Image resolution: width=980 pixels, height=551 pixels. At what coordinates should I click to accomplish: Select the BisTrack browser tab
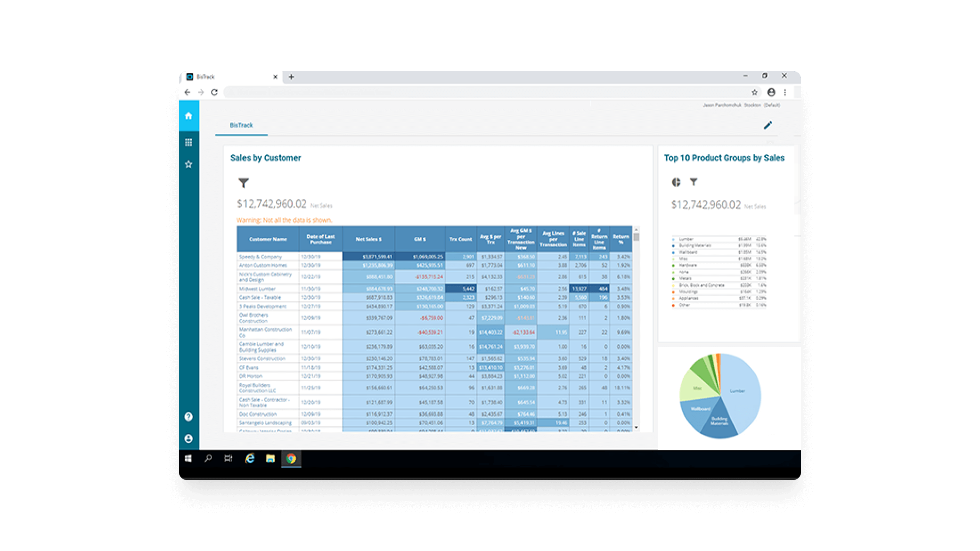tap(231, 77)
